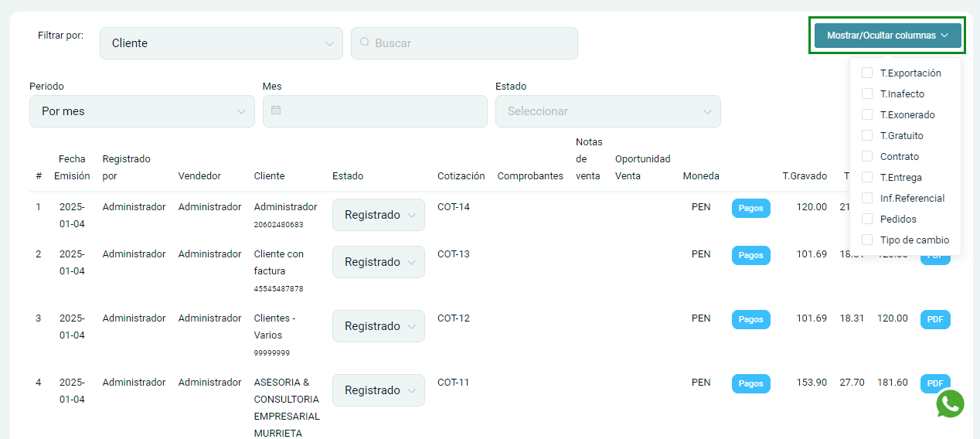This screenshot has width=980, height=439.
Task: Tick the Pedidos column checkbox
Action: coord(867,219)
